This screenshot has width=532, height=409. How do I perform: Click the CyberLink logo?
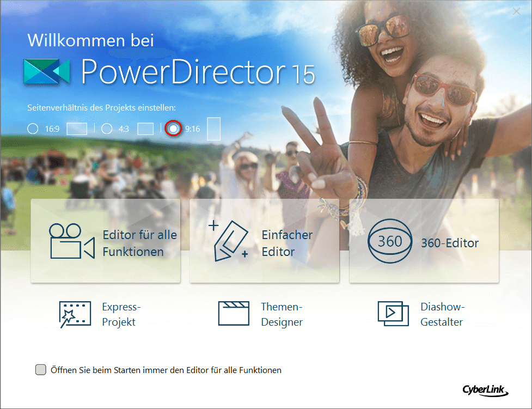[485, 390]
